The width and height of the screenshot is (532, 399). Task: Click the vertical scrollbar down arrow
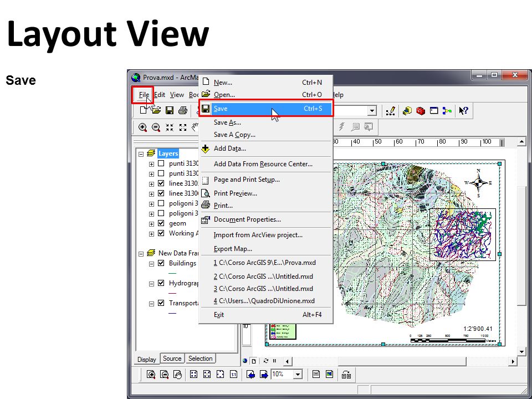[x=522, y=351]
